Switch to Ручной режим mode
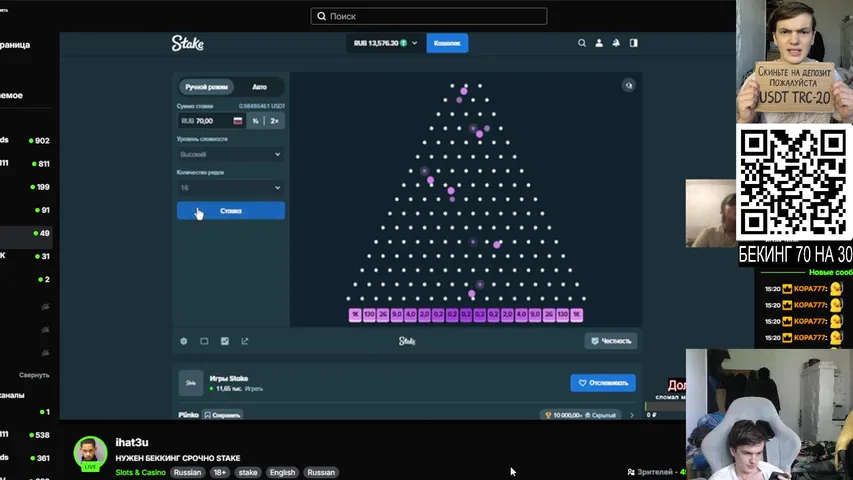The height and width of the screenshot is (480, 853). pyautogui.click(x=206, y=87)
